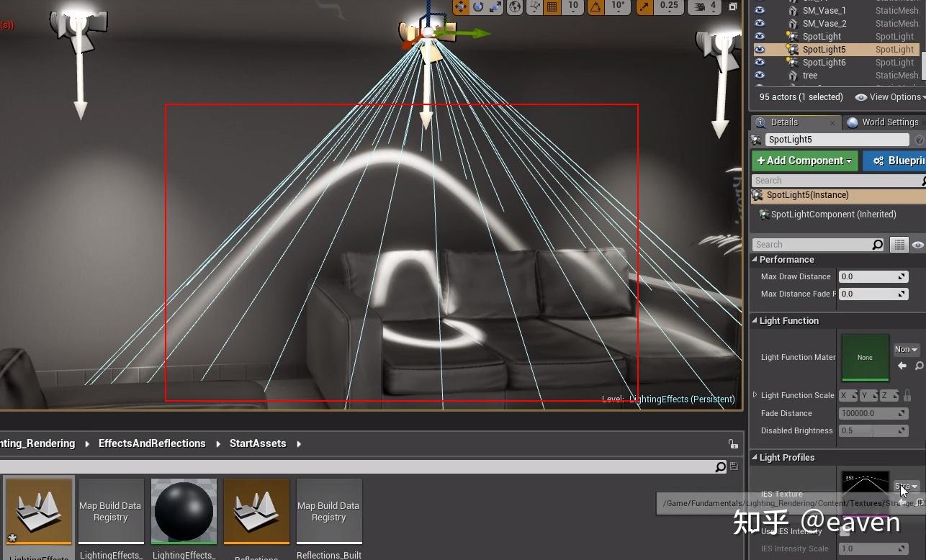Open property matrix grid icon
926x560 pixels.
(899, 245)
